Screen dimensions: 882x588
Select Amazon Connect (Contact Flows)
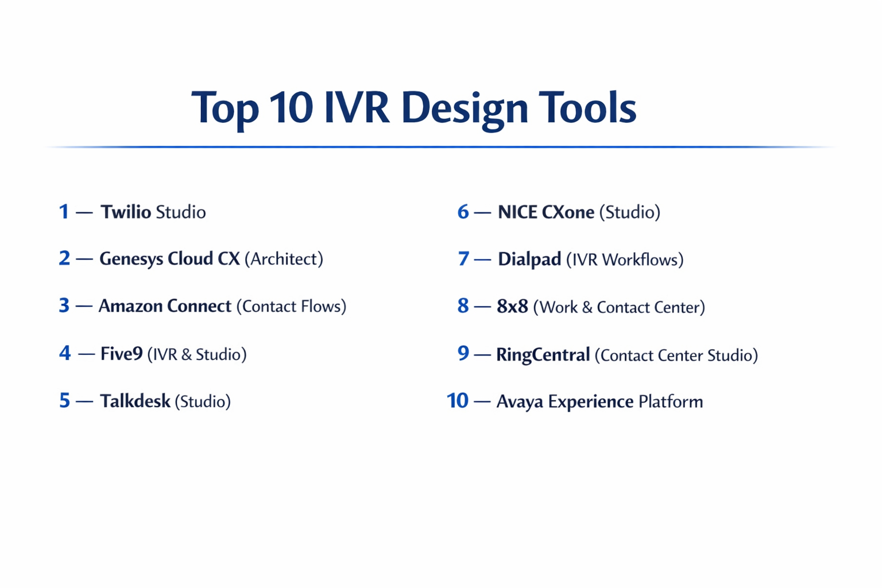[223, 306]
